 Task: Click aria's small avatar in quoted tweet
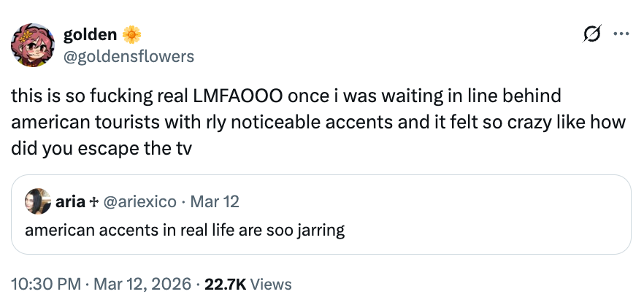[x=37, y=201]
